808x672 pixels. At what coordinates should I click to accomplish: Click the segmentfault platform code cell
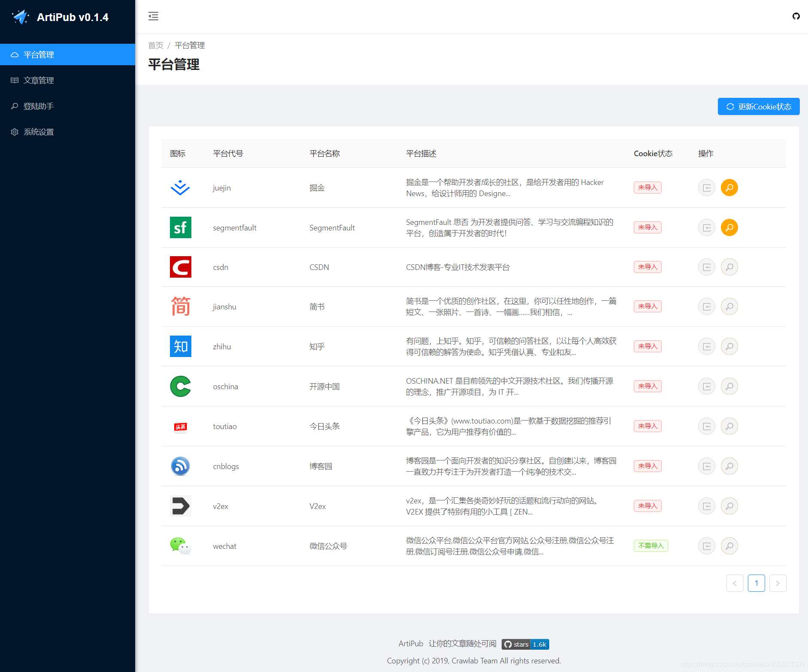(x=235, y=228)
